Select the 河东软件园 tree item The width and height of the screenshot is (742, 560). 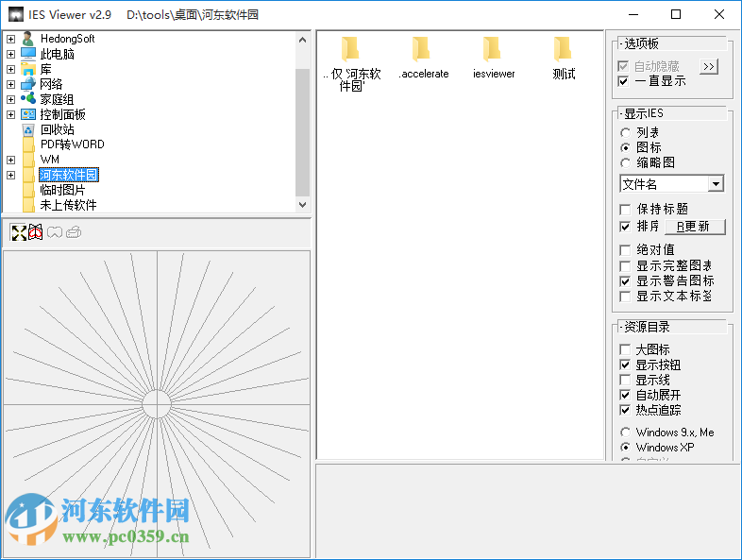[69, 175]
